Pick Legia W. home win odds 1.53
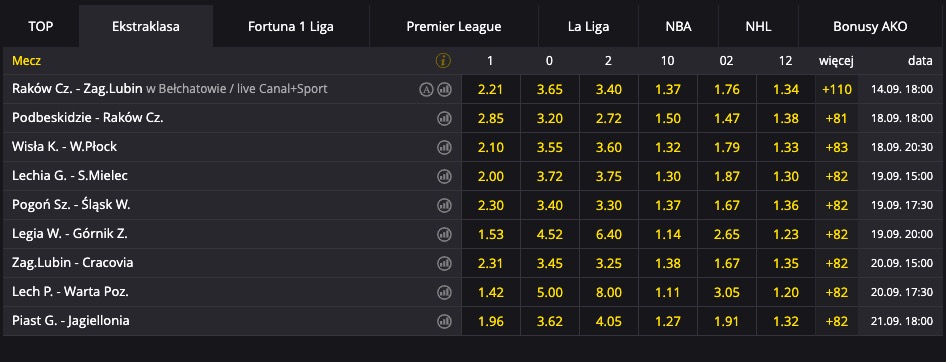The height and width of the screenshot is (362, 946). 490,234
